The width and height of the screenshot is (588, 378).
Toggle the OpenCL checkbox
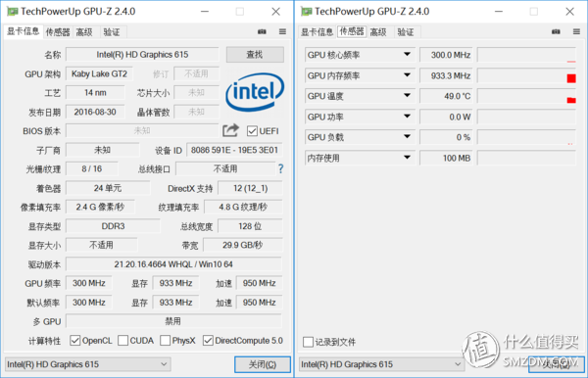pyautogui.click(x=75, y=341)
